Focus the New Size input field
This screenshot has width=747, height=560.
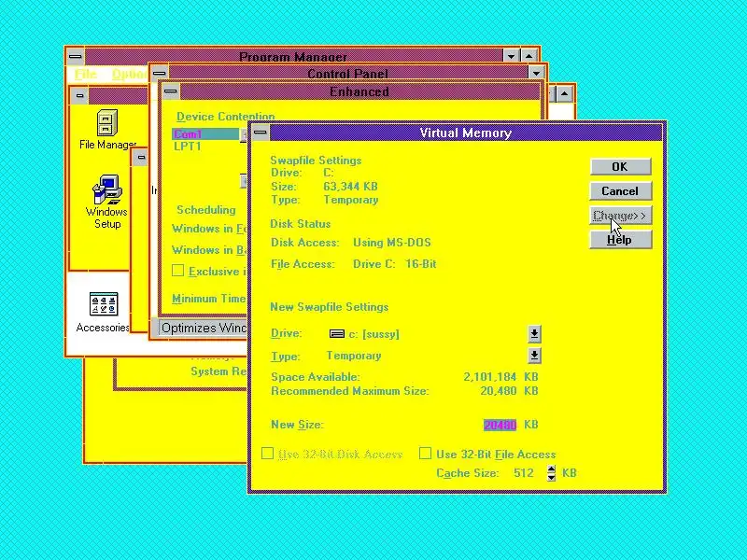point(500,425)
